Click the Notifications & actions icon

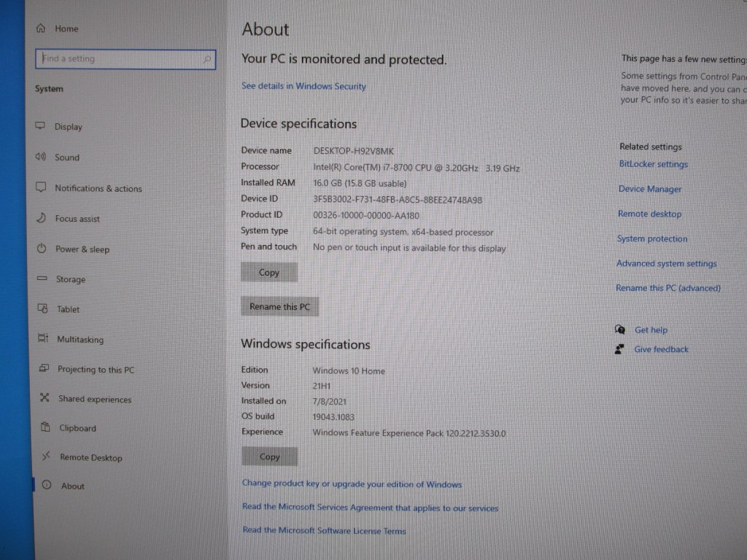pyautogui.click(x=42, y=187)
